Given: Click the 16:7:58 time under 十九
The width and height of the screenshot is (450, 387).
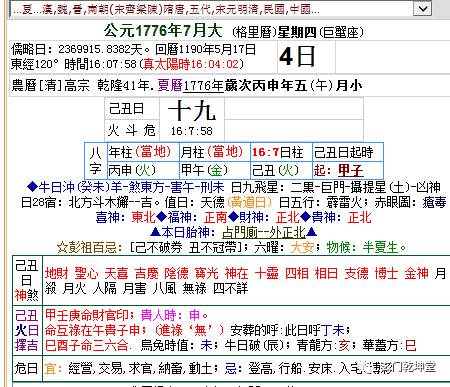Looking at the screenshot, I should [192, 131].
